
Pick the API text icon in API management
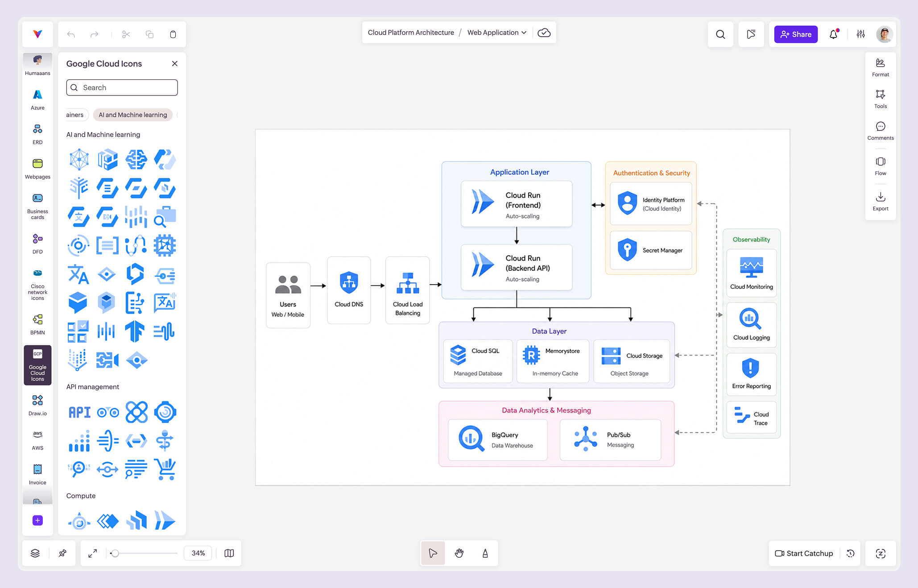pyautogui.click(x=79, y=412)
